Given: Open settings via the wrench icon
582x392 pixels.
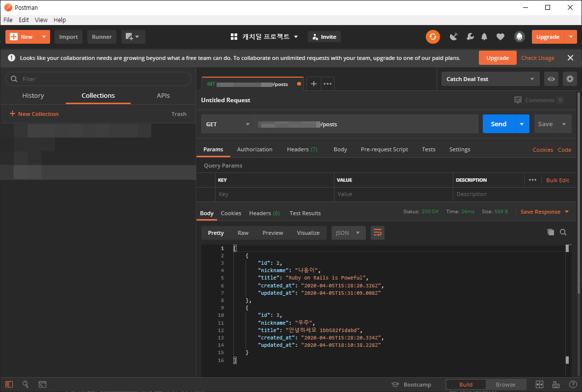Looking at the screenshot, I should point(470,37).
